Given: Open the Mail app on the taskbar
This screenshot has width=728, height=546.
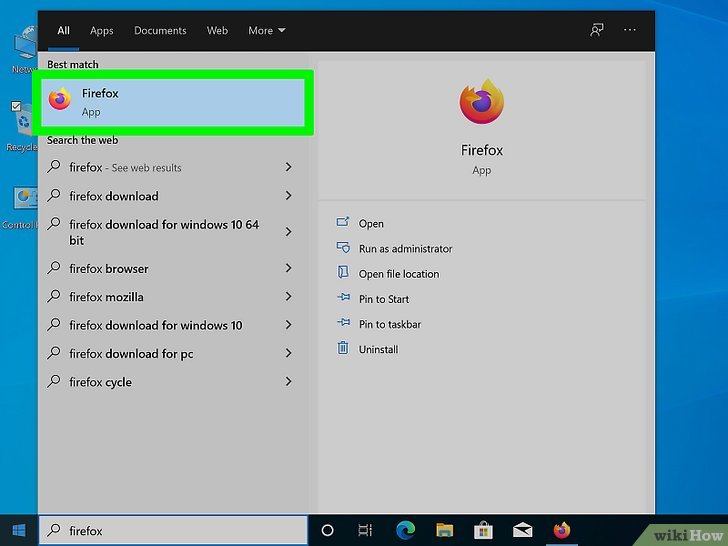Looking at the screenshot, I should pyautogui.click(x=522, y=530).
